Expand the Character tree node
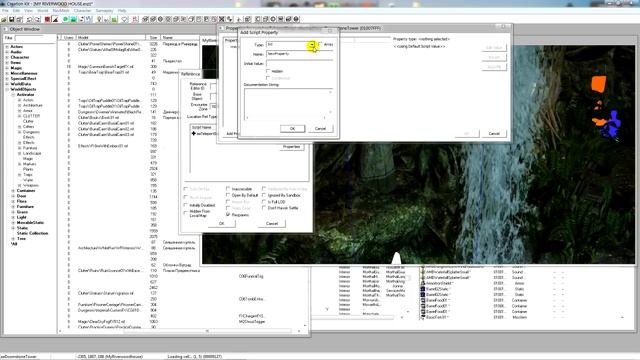The image size is (640, 360). 7,58
